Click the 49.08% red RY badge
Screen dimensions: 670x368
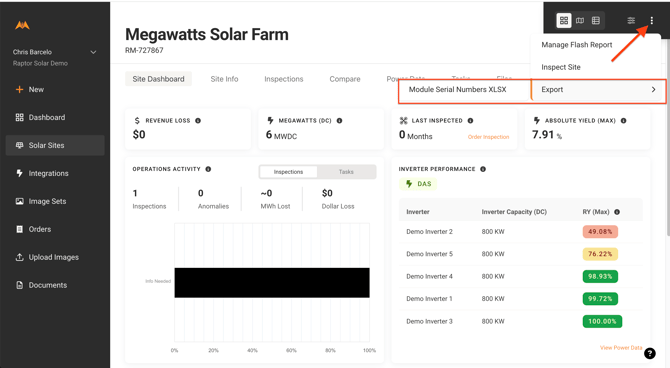click(x=600, y=232)
